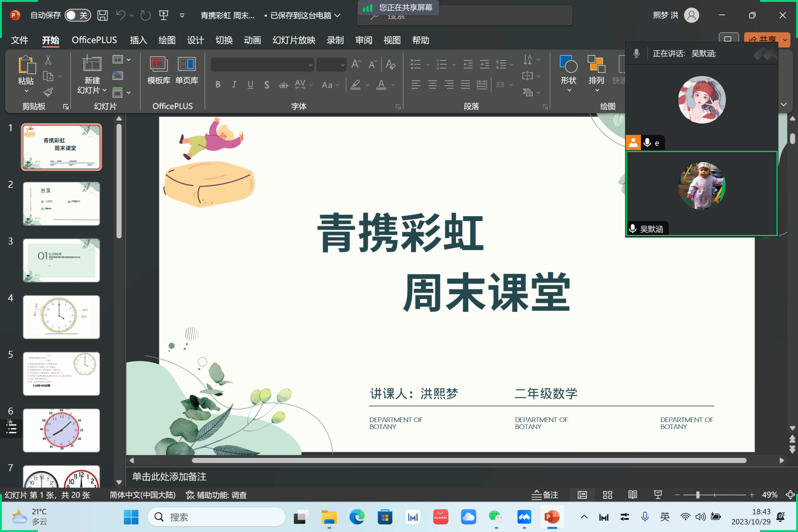This screenshot has height=532, width=798.
Task: Click the Cut scissors icon
Action: click(48, 60)
